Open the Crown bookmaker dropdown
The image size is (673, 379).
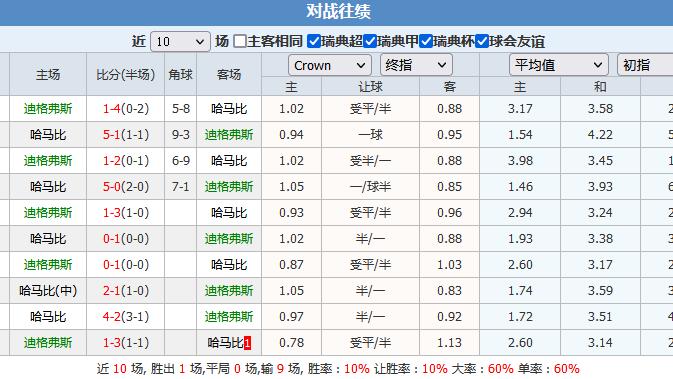click(x=329, y=65)
